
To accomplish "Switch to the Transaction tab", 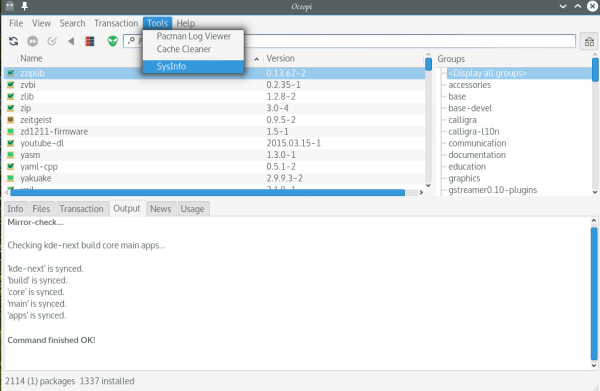I will click(x=82, y=209).
